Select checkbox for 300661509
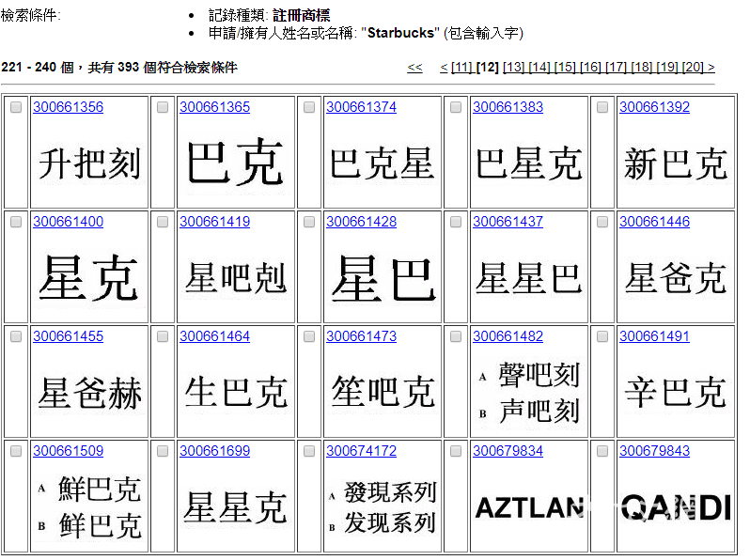The image size is (750, 560). click(16, 451)
